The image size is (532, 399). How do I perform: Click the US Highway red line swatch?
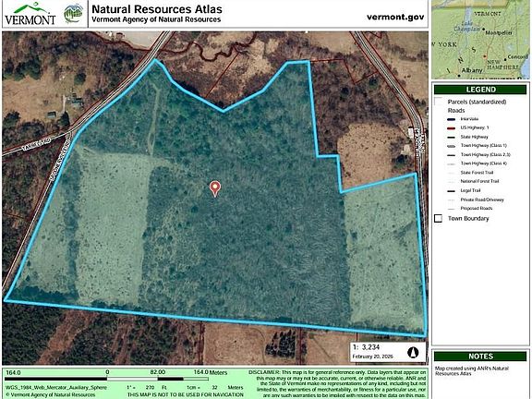click(x=451, y=127)
